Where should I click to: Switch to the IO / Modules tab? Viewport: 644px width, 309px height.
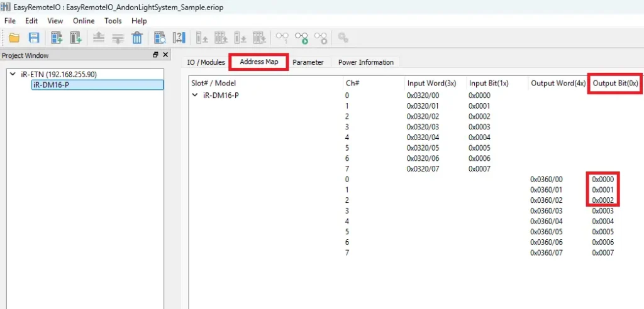tap(206, 62)
